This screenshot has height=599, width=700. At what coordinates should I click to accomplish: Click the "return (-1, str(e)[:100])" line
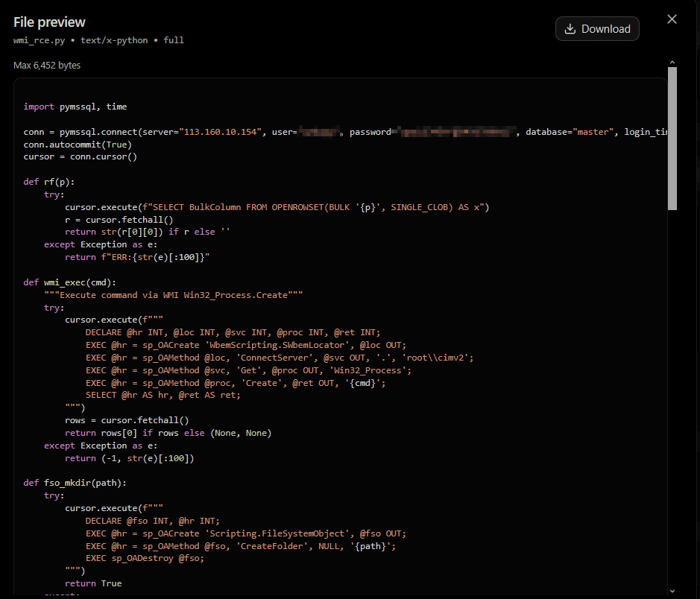130,458
